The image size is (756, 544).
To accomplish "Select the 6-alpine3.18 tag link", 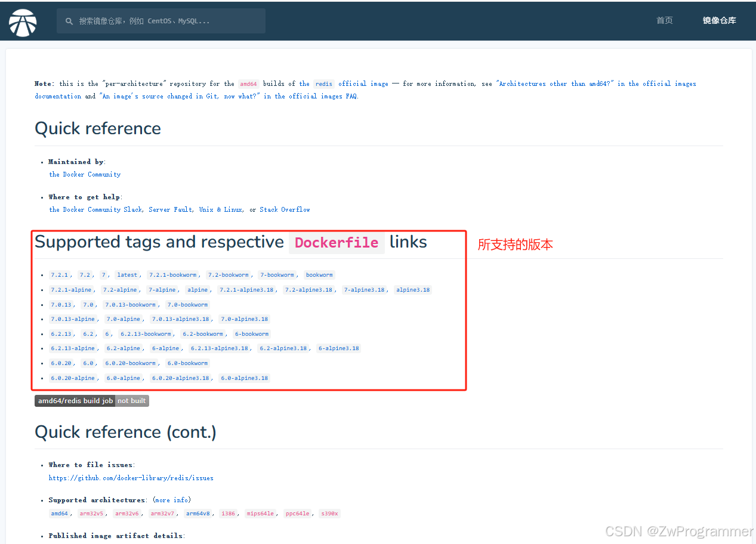I will (x=339, y=348).
